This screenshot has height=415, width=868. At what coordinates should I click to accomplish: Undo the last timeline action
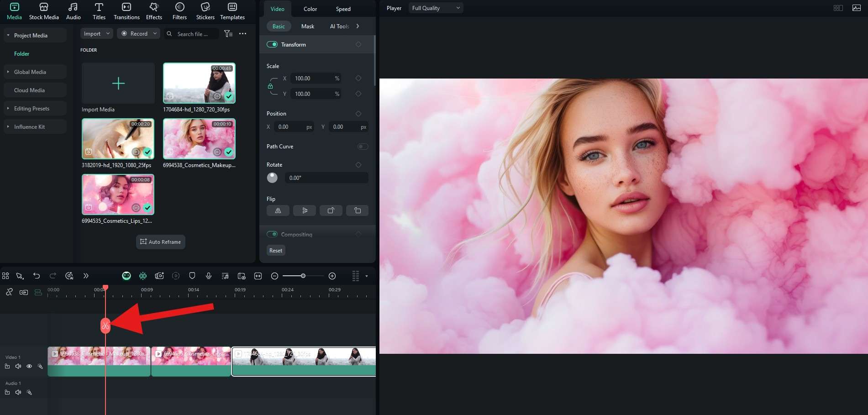37,276
